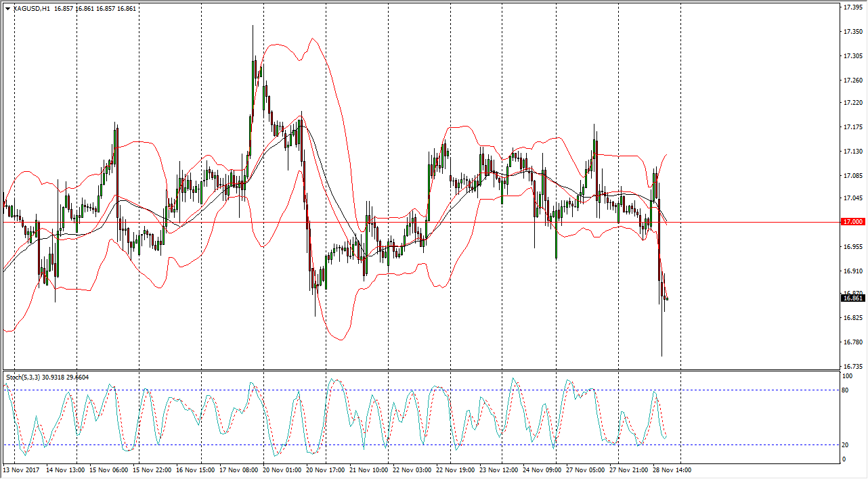This screenshot has height=479, width=868.
Task: Click the small triangle before XAGUSD,H1
Action: pyautogui.click(x=7, y=9)
